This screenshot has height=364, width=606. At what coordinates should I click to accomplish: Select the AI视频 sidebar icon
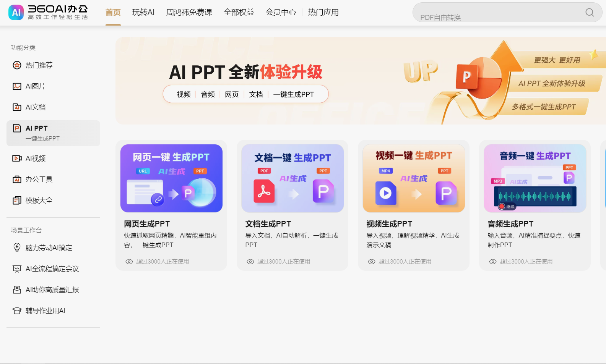[x=17, y=159]
